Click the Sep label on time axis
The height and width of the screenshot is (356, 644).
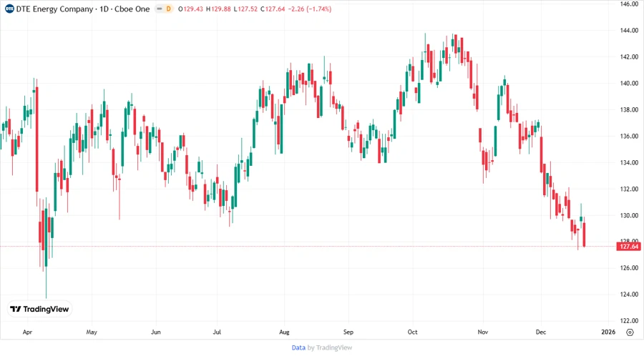coord(348,332)
